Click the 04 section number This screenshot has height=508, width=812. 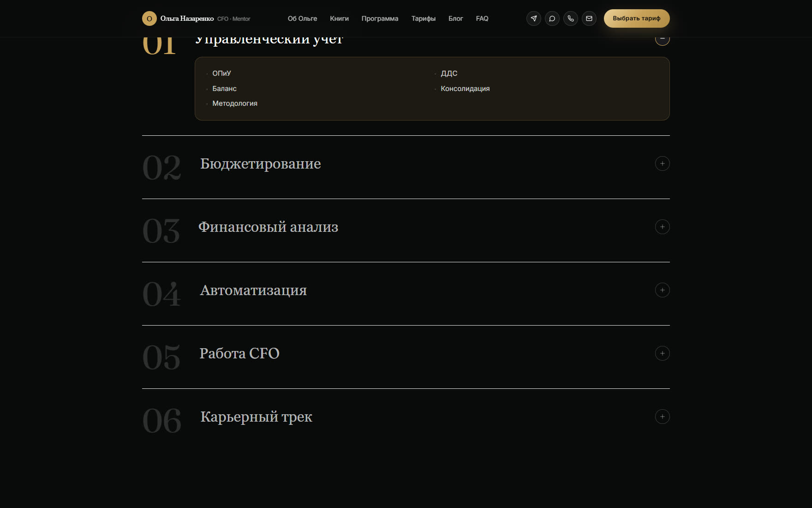161,294
